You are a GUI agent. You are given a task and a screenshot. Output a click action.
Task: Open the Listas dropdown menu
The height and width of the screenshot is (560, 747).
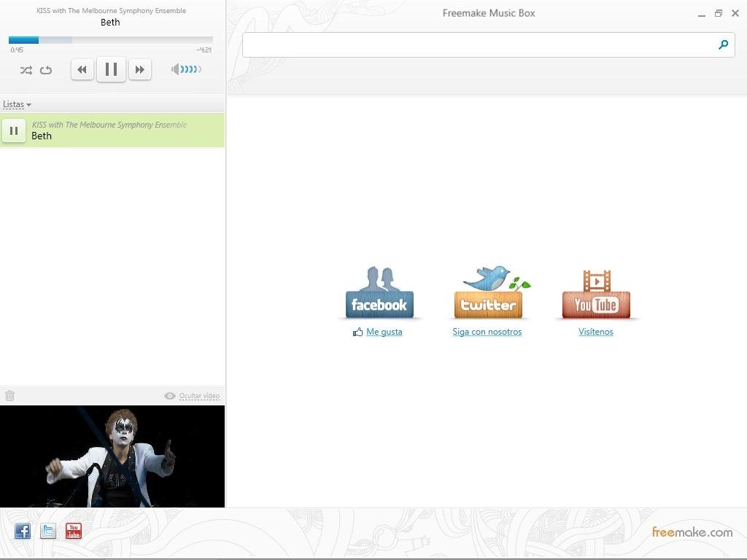tap(17, 104)
